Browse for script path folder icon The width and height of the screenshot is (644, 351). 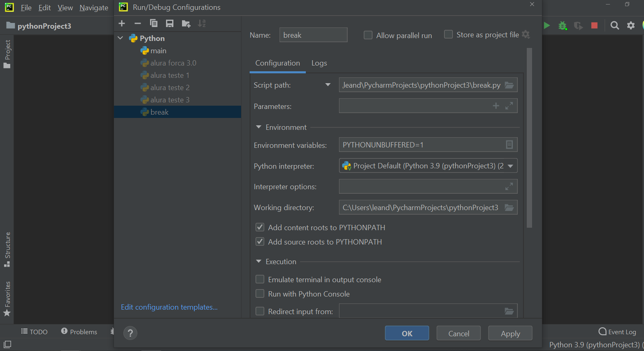(509, 85)
